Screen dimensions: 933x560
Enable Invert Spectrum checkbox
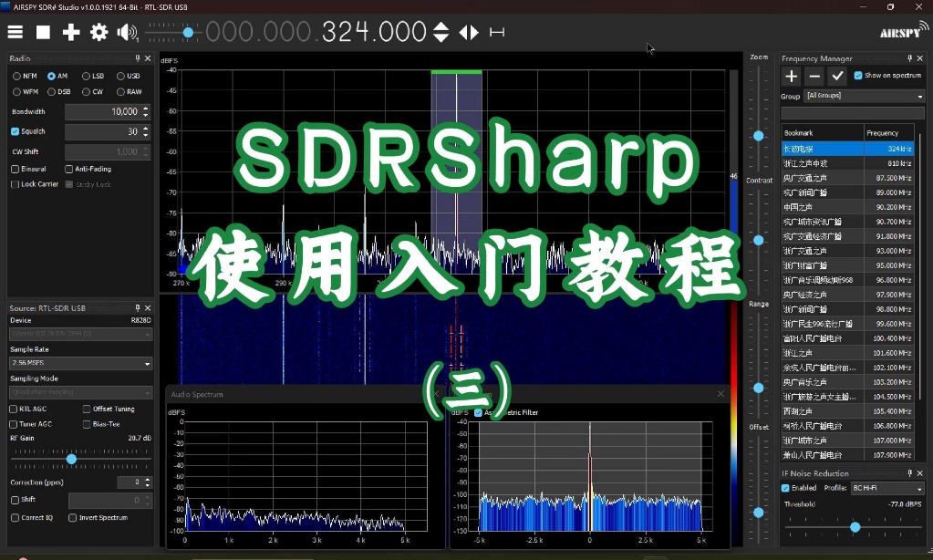pyautogui.click(x=73, y=518)
